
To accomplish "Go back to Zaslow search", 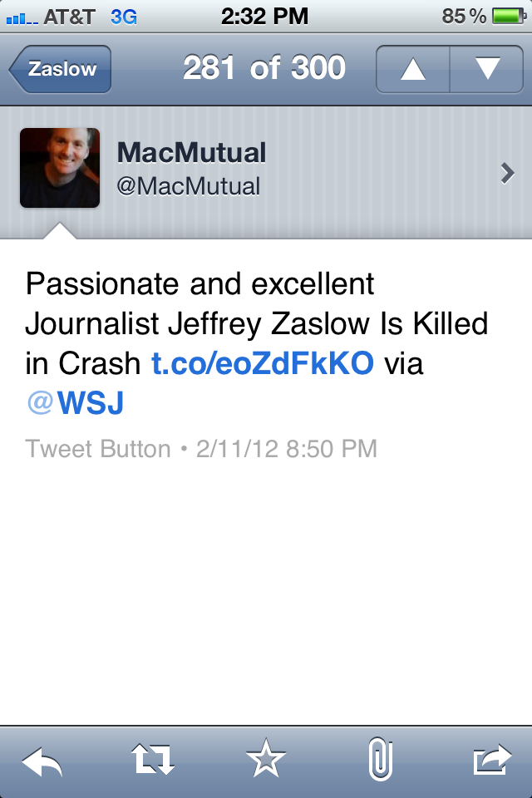I will pos(61,69).
